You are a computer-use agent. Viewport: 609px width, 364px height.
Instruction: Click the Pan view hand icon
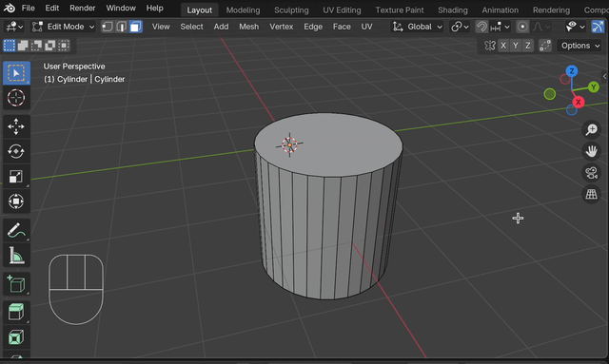tap(592, 151)
